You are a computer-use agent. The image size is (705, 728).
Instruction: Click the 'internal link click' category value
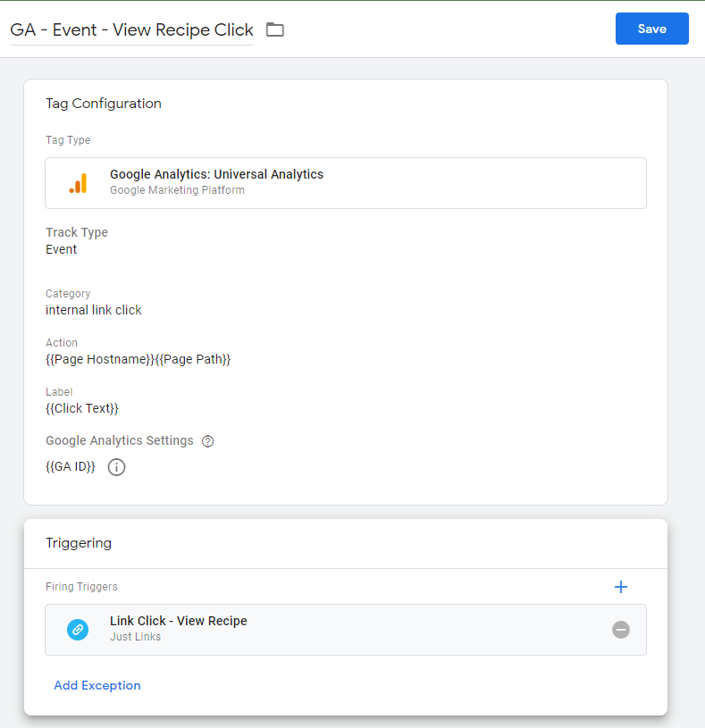point(94,310)
